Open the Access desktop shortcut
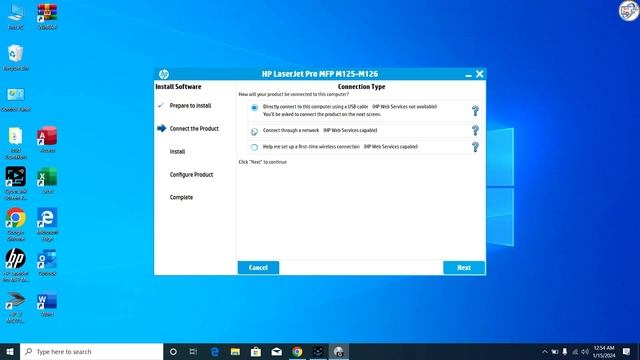640x360 pixels. point(47,140)
